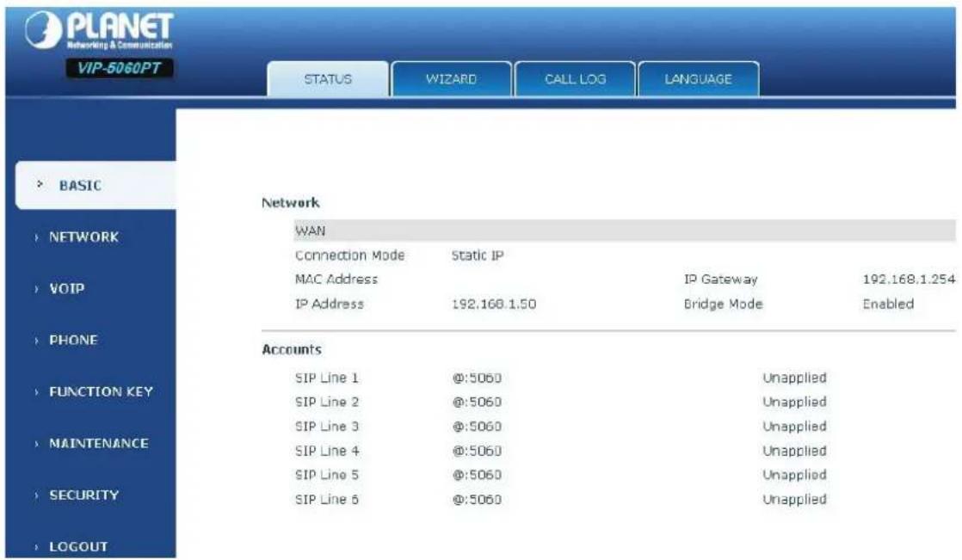Open the SECURITY sidebar menu

(84, 495)
